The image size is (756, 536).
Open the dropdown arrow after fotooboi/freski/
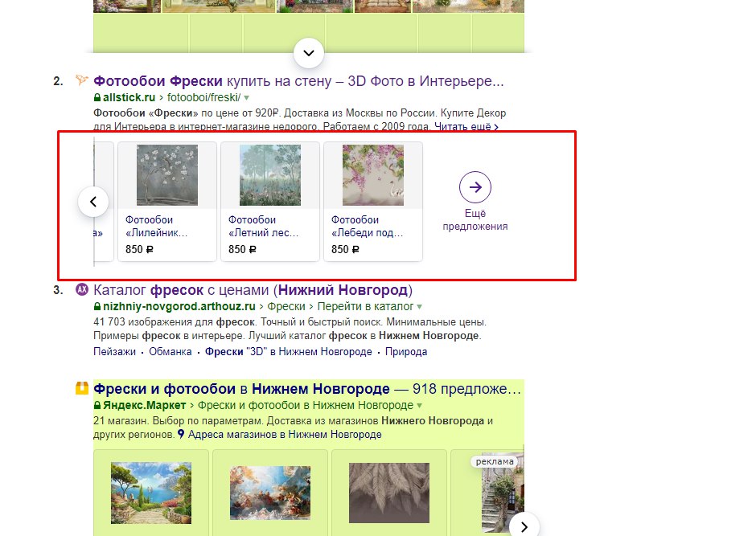[246, 98]
